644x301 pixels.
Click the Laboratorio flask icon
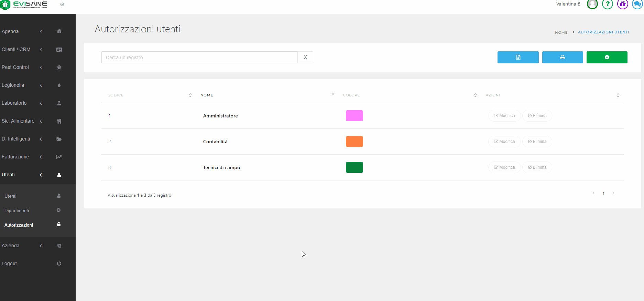click(x=59, y=103)
